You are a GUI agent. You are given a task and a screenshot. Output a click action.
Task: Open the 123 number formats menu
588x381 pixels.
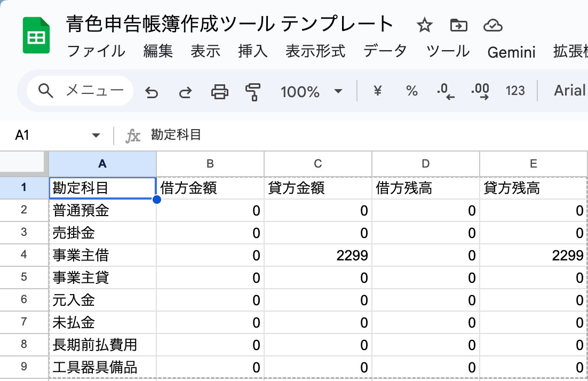point(515,91)
